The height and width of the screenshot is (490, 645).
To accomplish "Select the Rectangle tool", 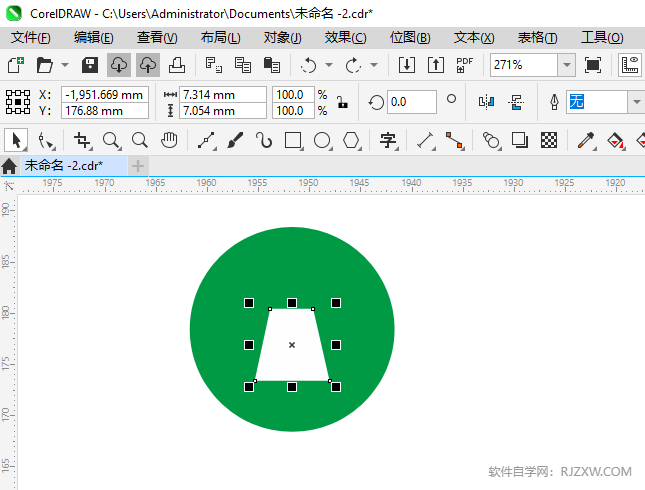I will click(x=293, y=141).
